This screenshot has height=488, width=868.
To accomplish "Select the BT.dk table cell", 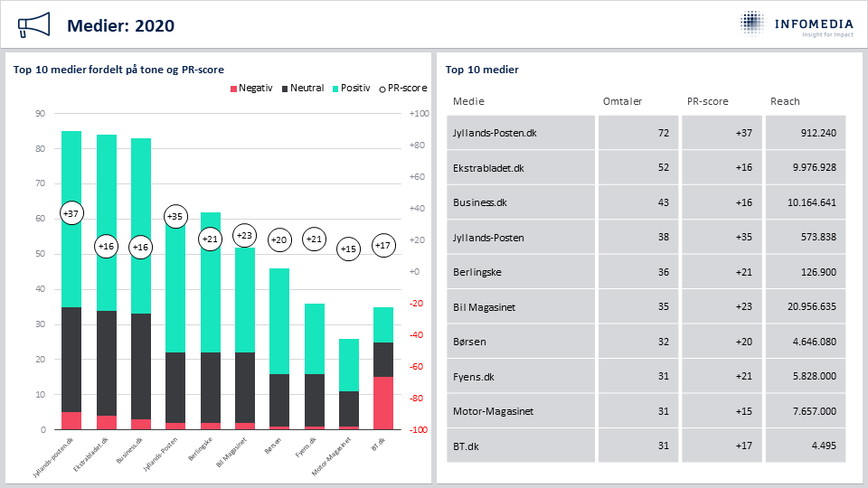I will click(x=521, y=446).
